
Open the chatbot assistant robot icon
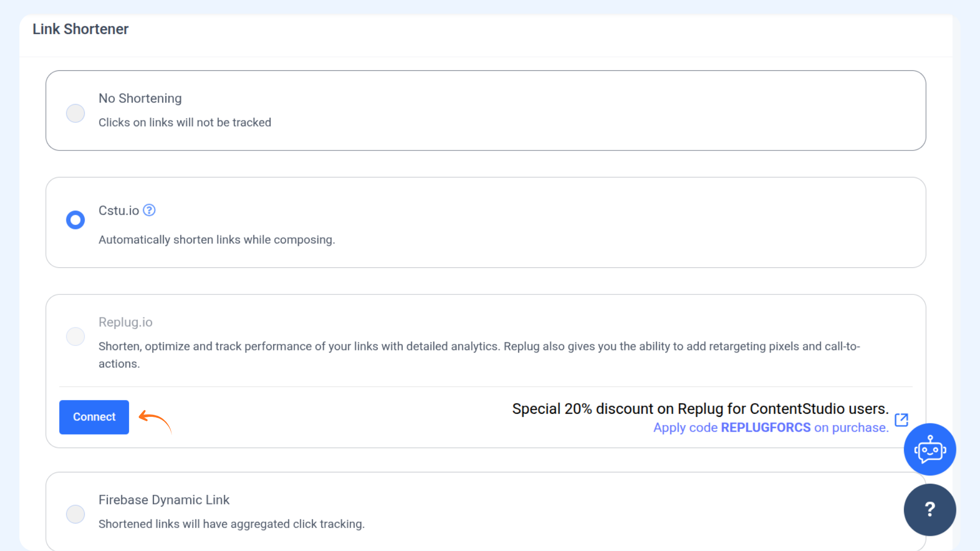(x=929, y=449)
